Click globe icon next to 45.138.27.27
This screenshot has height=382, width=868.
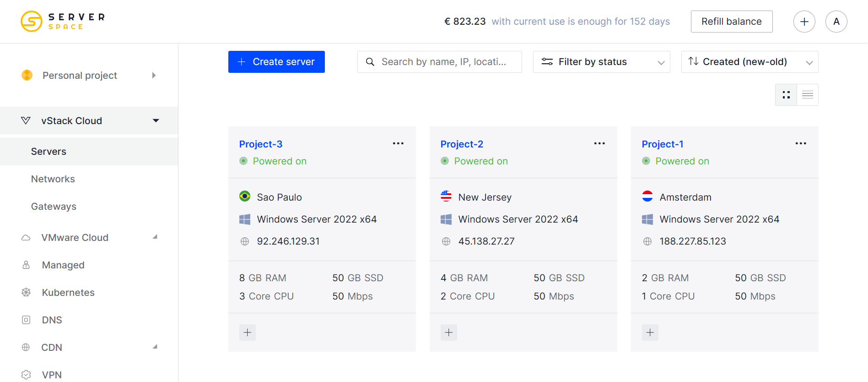446,241
